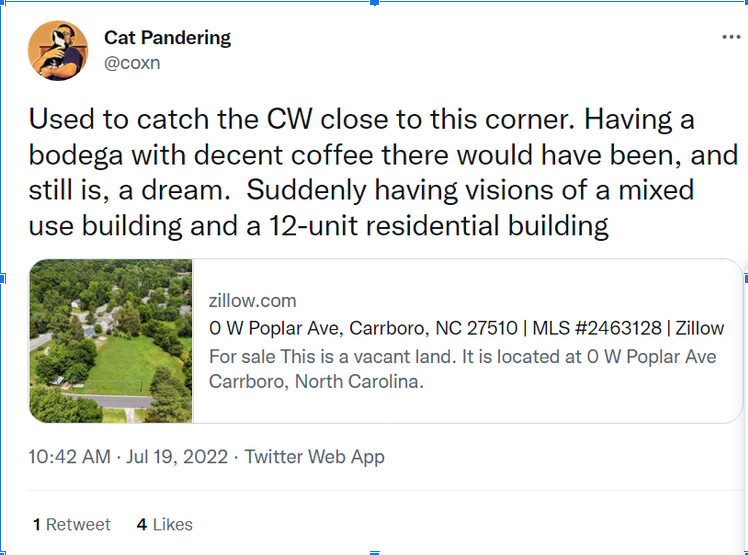Viewport: 748px width, 555px height.
Task: Click the vacant land card description text
Action: tap(462, 369)
